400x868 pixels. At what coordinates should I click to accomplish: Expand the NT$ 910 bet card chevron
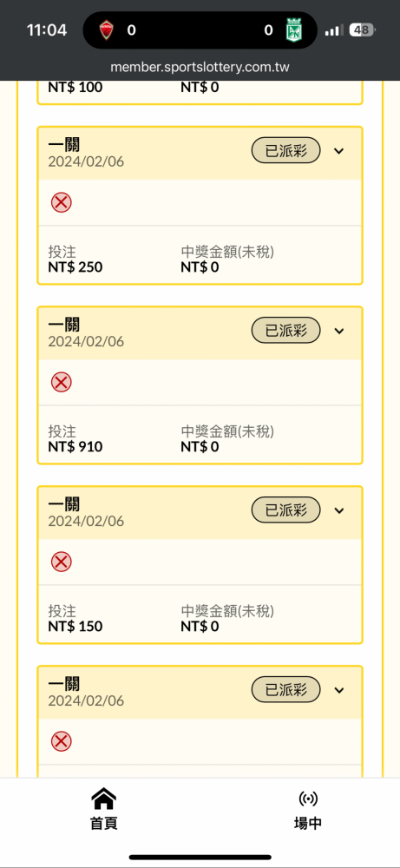[339, 331]
